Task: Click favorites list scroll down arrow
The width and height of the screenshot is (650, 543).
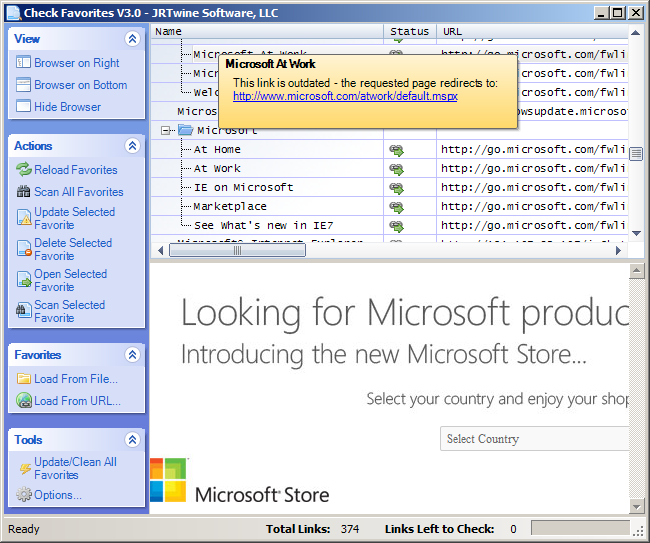Action: point(636,234)
